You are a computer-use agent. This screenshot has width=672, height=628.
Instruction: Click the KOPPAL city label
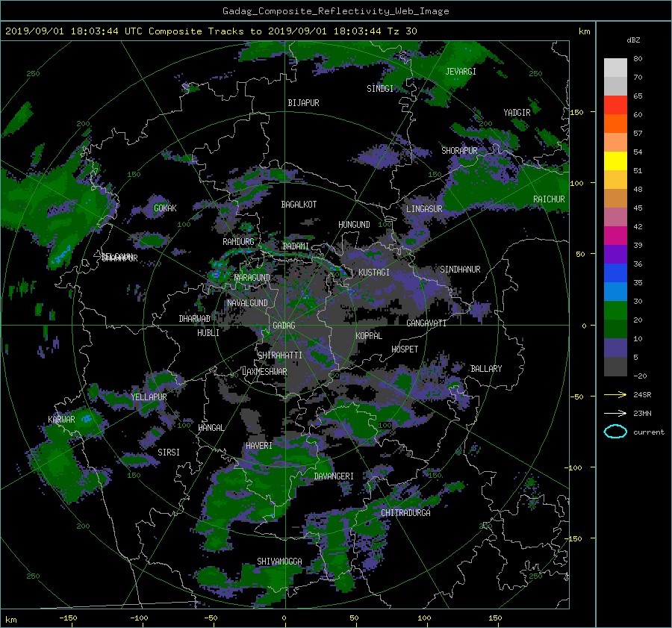[x=369, y=336]
